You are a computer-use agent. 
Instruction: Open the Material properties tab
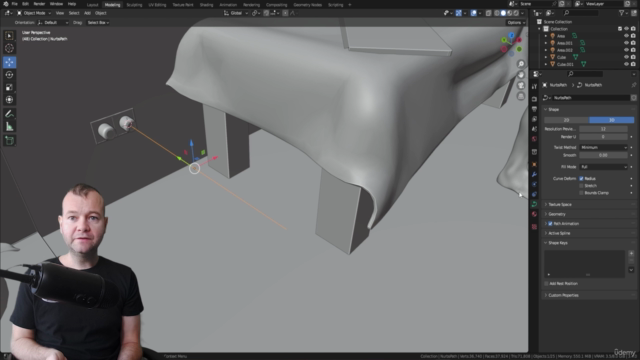click(534, 214)
